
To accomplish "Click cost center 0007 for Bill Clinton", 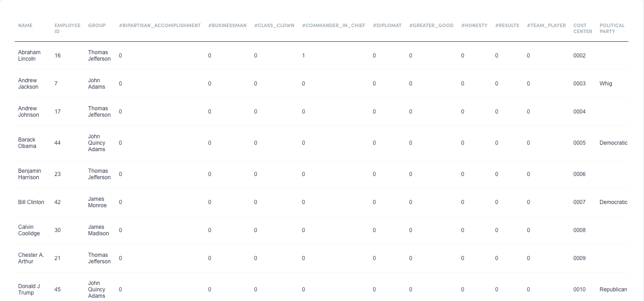I will pos(579,202).
